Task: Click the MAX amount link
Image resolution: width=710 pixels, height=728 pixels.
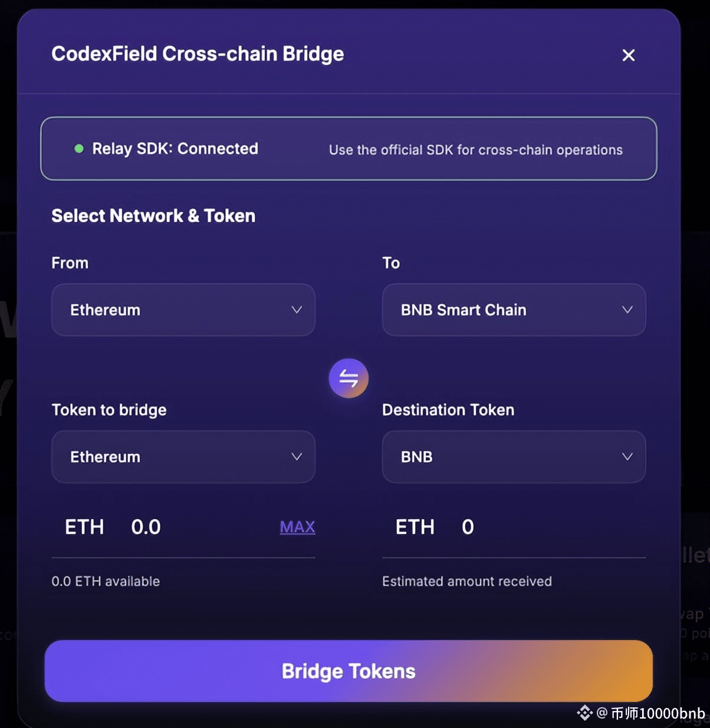Action: coord(297,527)
